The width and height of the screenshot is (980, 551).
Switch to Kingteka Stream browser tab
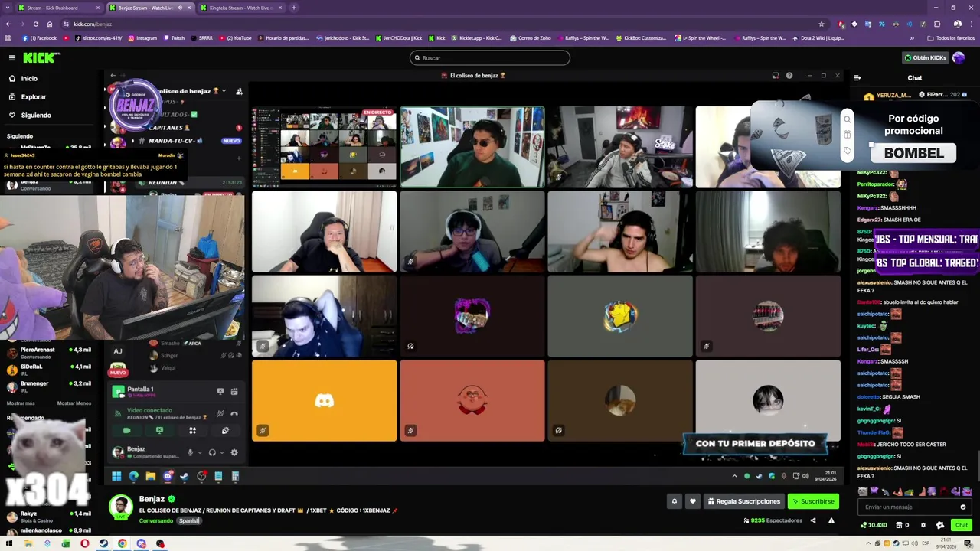click(240, 8)
